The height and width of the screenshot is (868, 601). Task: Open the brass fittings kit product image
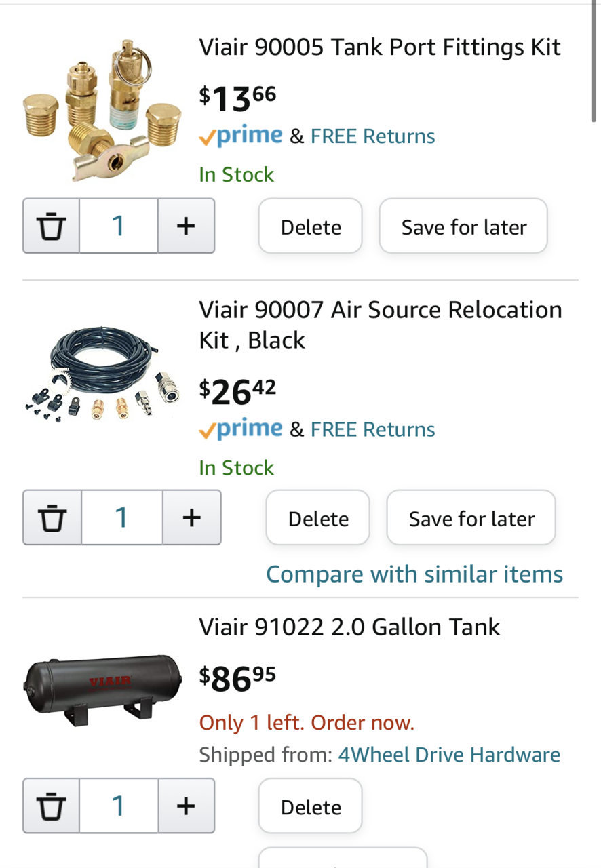click(102, 110)
